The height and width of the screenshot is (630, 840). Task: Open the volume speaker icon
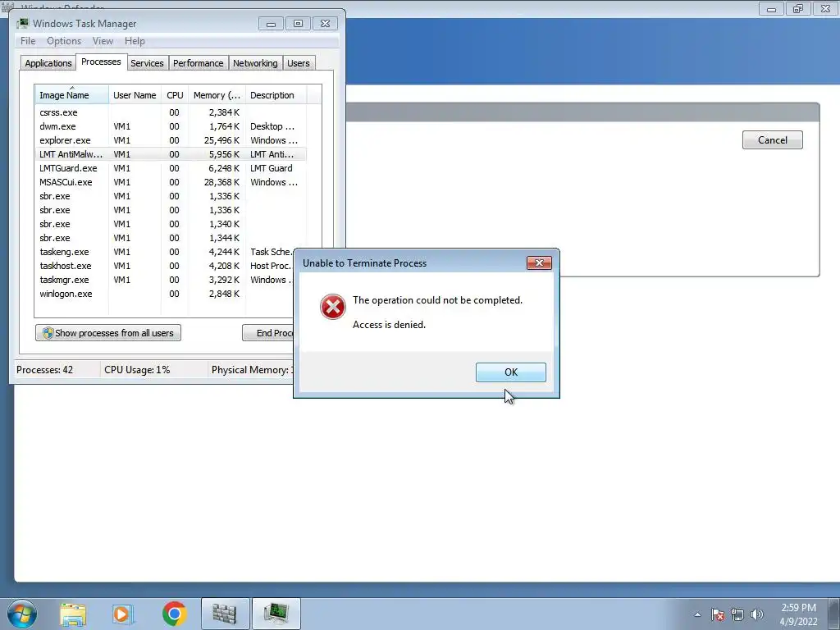click(756, 614)
